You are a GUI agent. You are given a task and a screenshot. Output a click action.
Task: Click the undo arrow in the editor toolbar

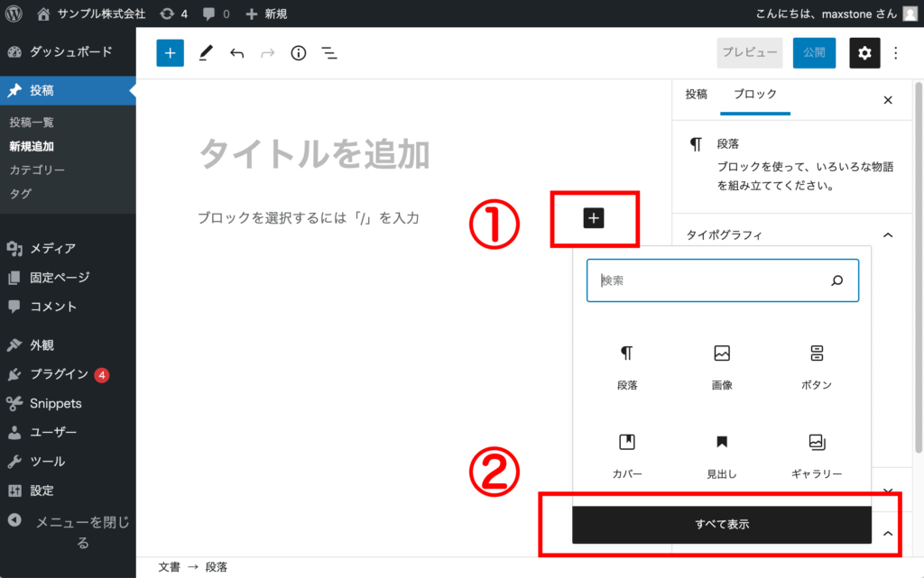pos(236,53)
